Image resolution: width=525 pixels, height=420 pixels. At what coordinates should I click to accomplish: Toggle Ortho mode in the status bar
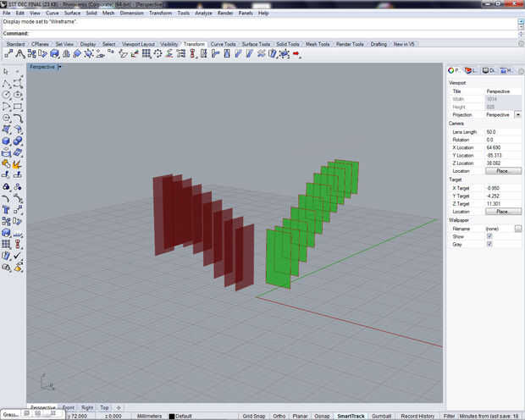point(279,416)
